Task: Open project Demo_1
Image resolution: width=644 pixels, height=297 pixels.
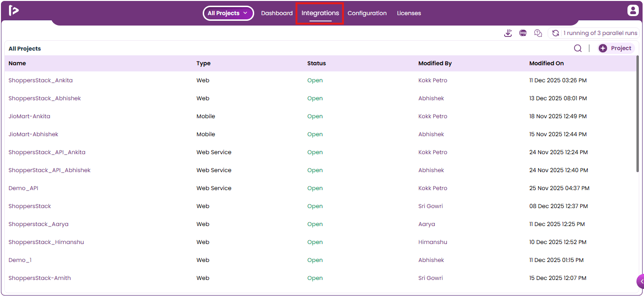Action: point(20,260)
